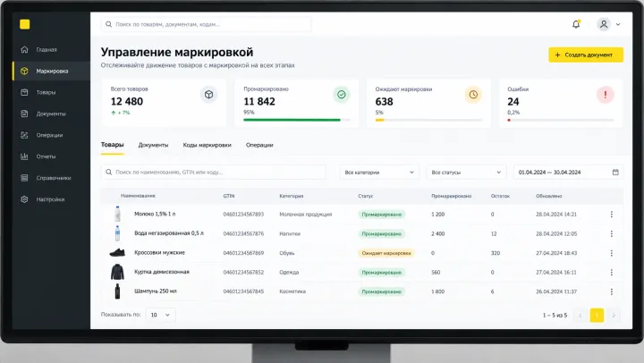Click the Товары box icon in sidebar

coord(25,92)
